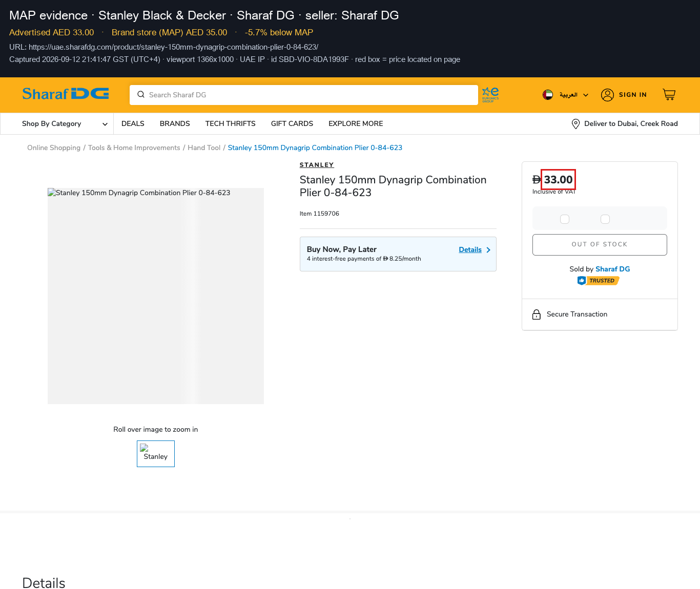This screenshot has height=589, width=700.
Task: Expand the Shop By Category dropdown
Action: click(x=65, y=124)
